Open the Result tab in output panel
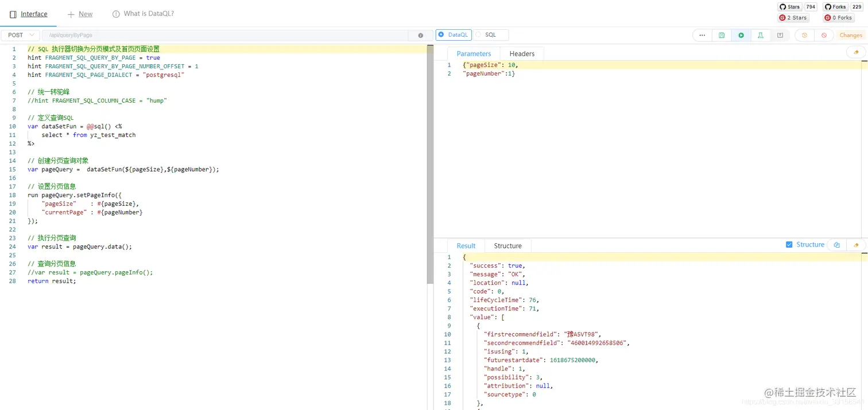The image size is (868, 410). (466, 245)
